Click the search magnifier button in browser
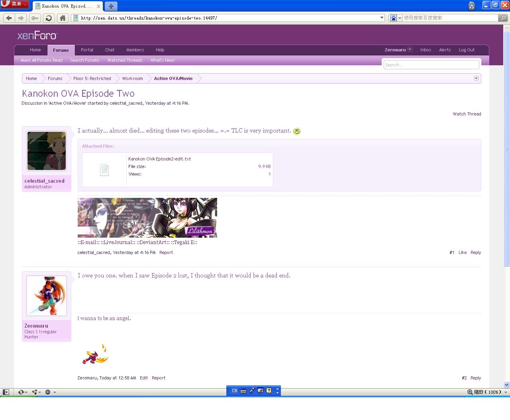The height and width of the screenshot is (420, 510). [x=503, y=18]
